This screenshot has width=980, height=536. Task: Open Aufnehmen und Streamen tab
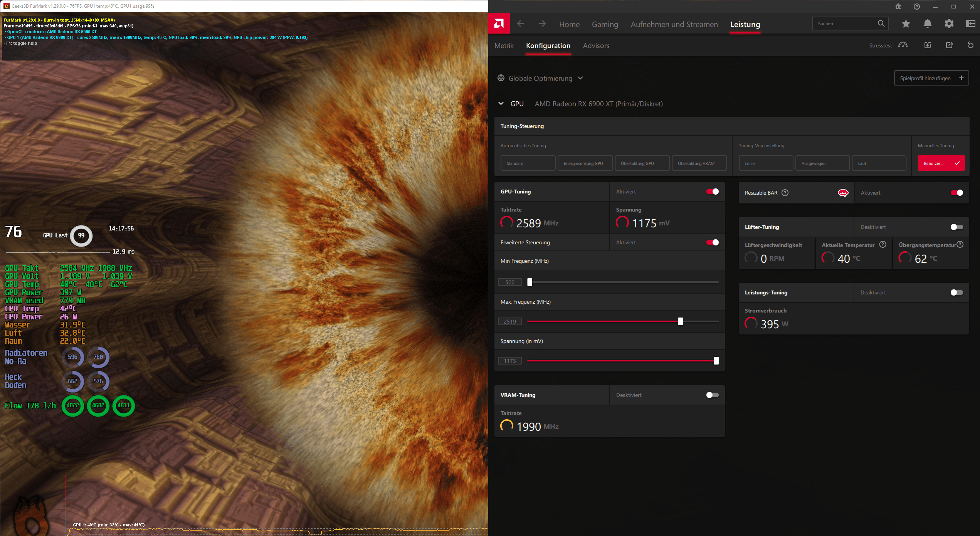(x=674, y=24)
